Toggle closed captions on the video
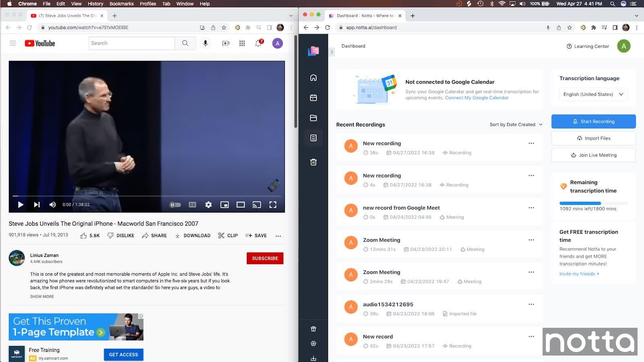 click(192, 205)
